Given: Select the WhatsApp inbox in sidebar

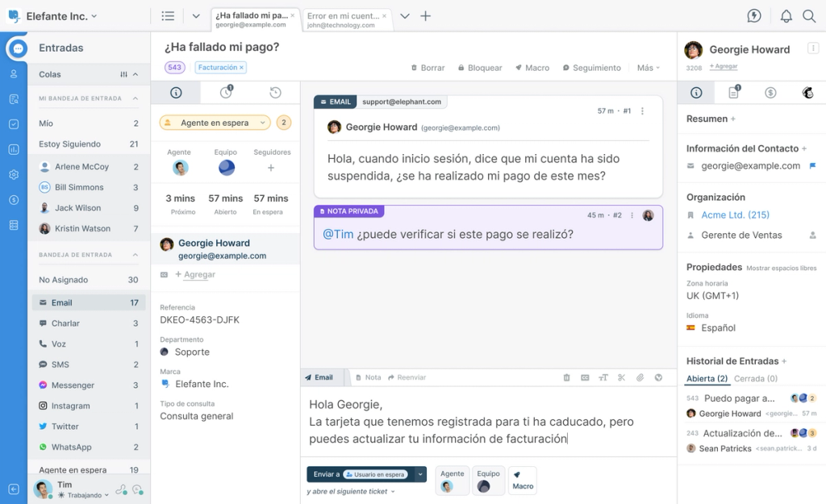Looking at the screenshot, I should point(72,447).
